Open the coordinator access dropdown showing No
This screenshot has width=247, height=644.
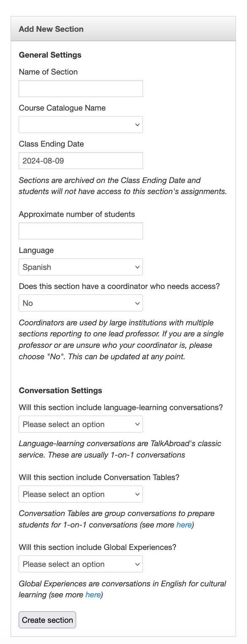pyautogui.click(x=81, y=303)
